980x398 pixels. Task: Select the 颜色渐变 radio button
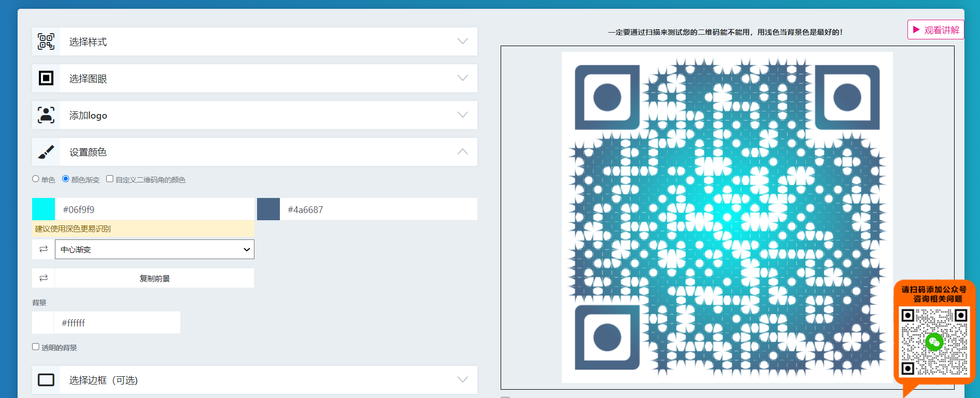coord(66,179)
